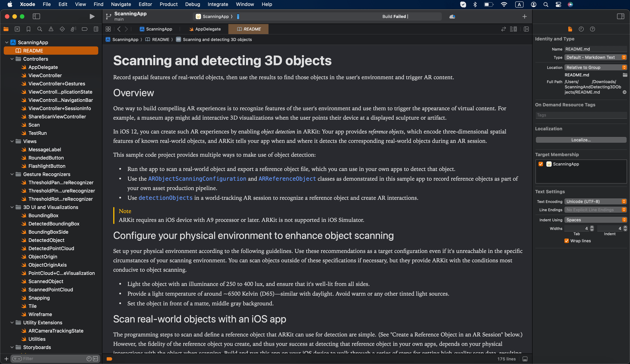Image resolution: width=630 pixels, height=364 pixels.
Task: Open the Find navigator magnifier icon
Action: 40,29
